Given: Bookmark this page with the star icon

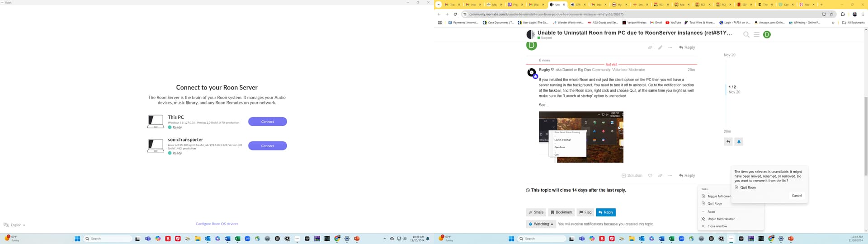Looking at the screenshot, I should 831,14.
